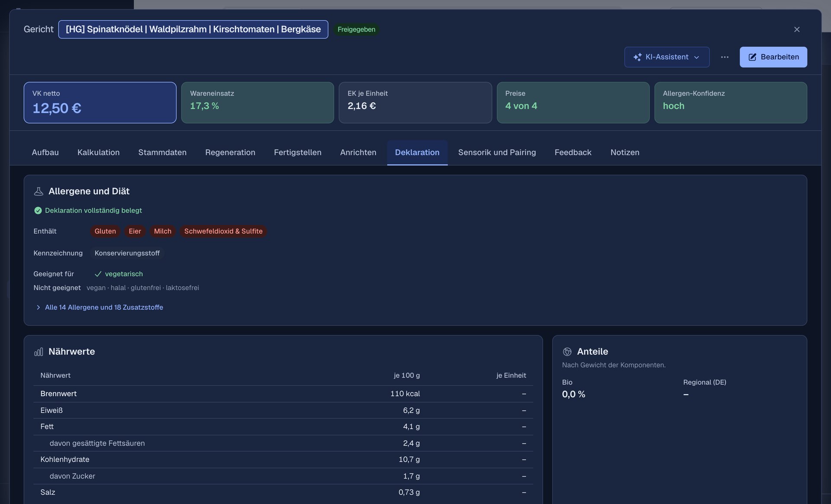Click the dish name field Spinatknödel
831x504 pixels.
tap(193, 29)
